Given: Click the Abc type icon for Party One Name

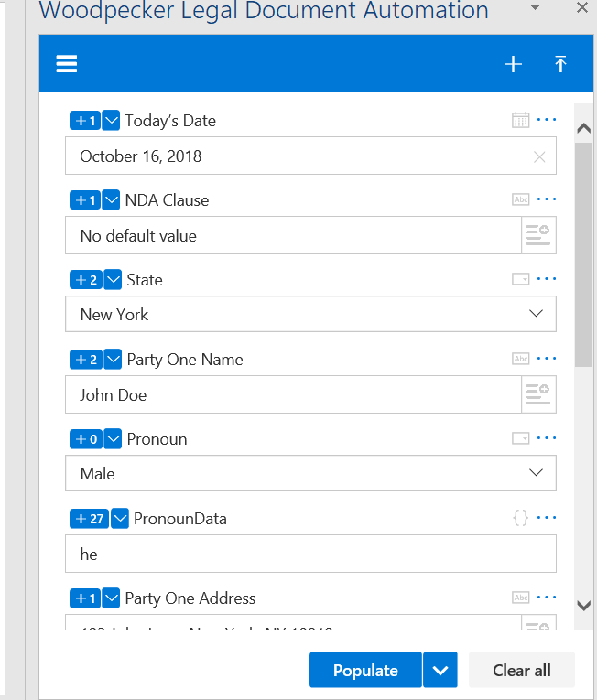Looking at the screenshot, I should pyautogui.click(x=521, y=359).
